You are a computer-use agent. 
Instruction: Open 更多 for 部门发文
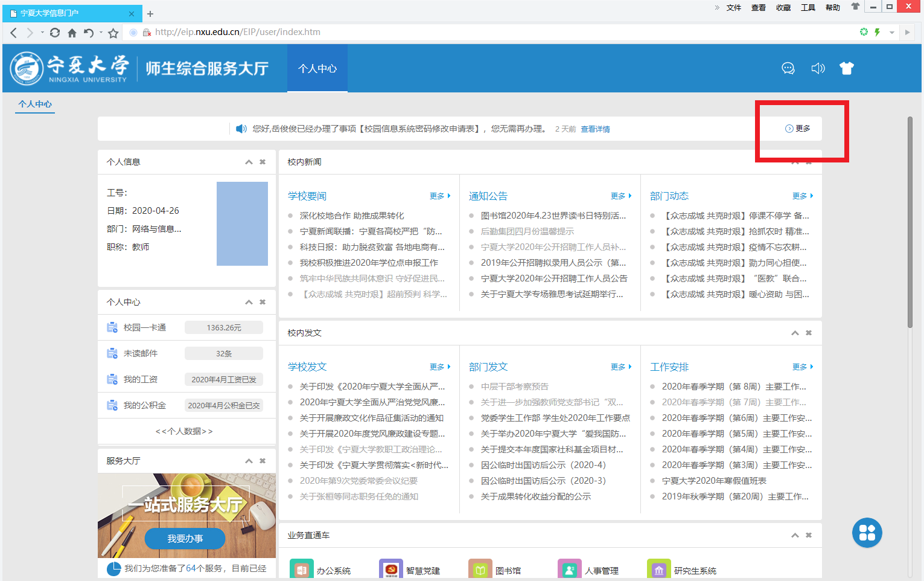click(621, 367)
